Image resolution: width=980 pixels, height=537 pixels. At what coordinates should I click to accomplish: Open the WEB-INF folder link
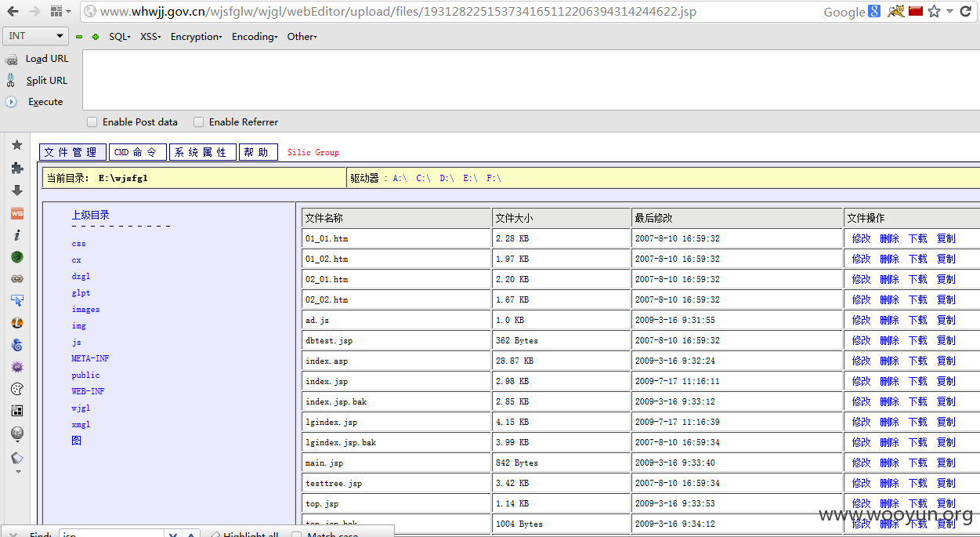click(88, 391)
